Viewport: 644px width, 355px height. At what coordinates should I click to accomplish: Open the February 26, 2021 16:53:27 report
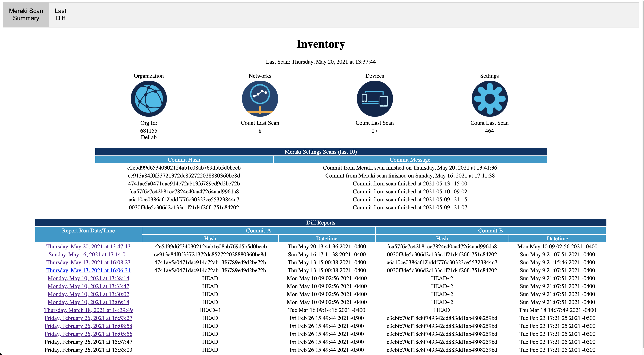(x=88, y=318)
